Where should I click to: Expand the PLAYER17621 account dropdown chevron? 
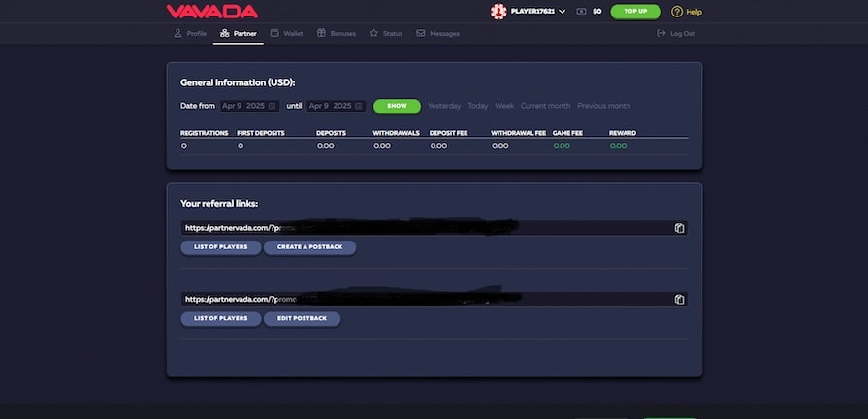563,11
